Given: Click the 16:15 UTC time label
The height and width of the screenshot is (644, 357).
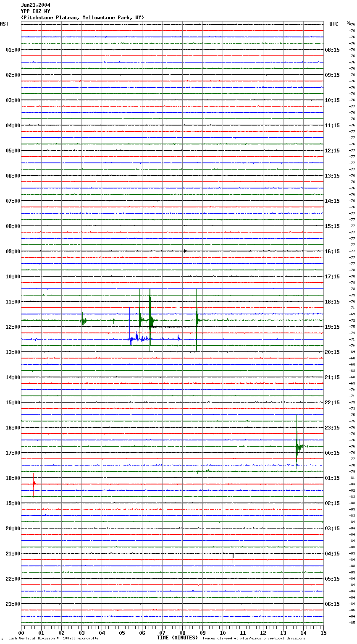Looking at the screenshot, I should coord(332,251).
